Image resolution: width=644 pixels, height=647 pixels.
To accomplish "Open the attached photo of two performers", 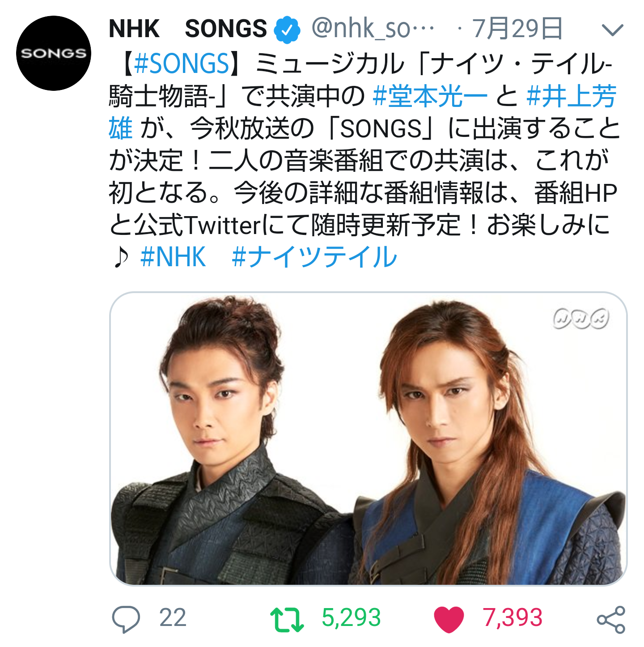I will click(x=368, y=438).
